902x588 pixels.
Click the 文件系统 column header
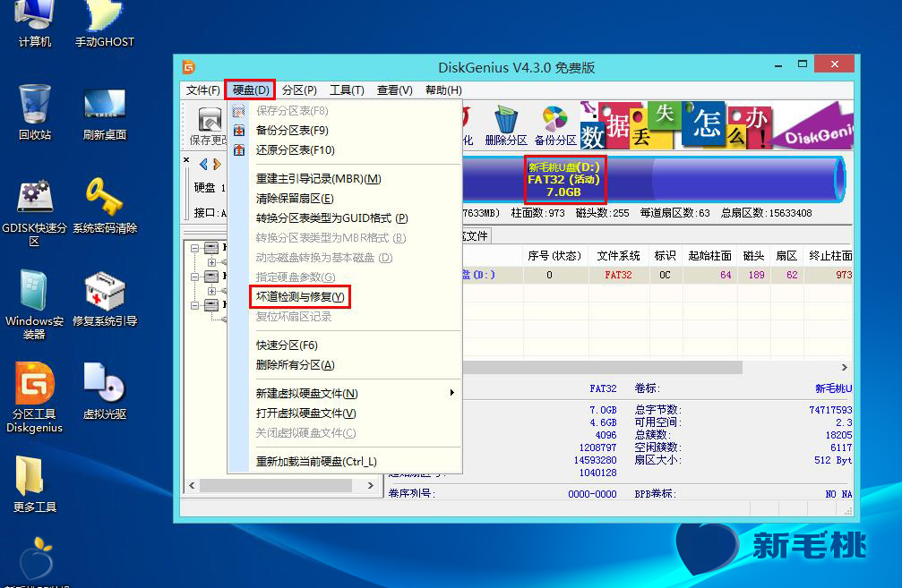pos(618,256)
